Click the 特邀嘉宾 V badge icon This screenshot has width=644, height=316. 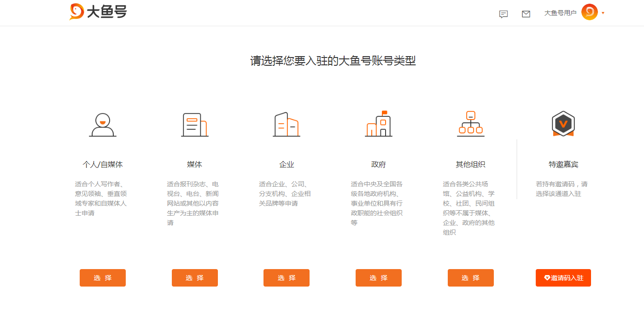coord(563,123)
